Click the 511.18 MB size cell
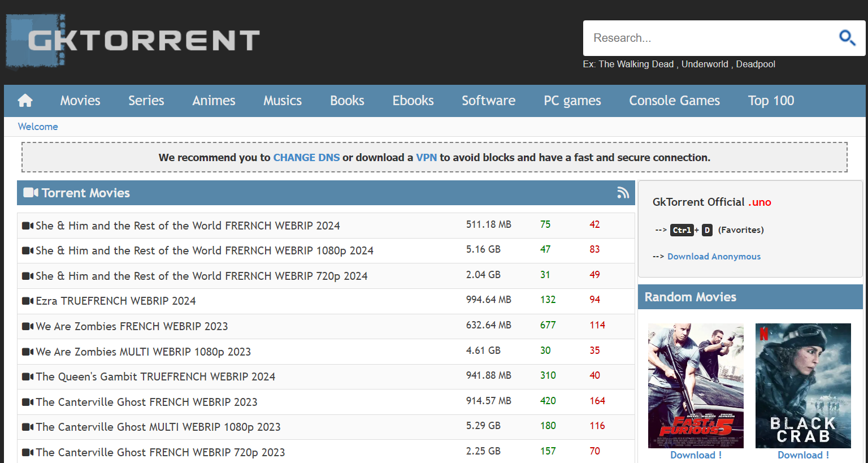 [488, 224]
